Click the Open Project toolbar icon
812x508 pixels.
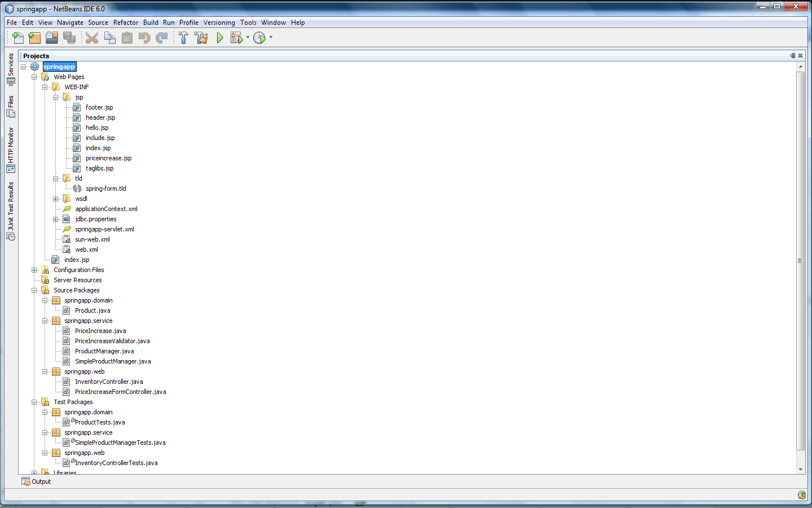[x=52, y=38]
